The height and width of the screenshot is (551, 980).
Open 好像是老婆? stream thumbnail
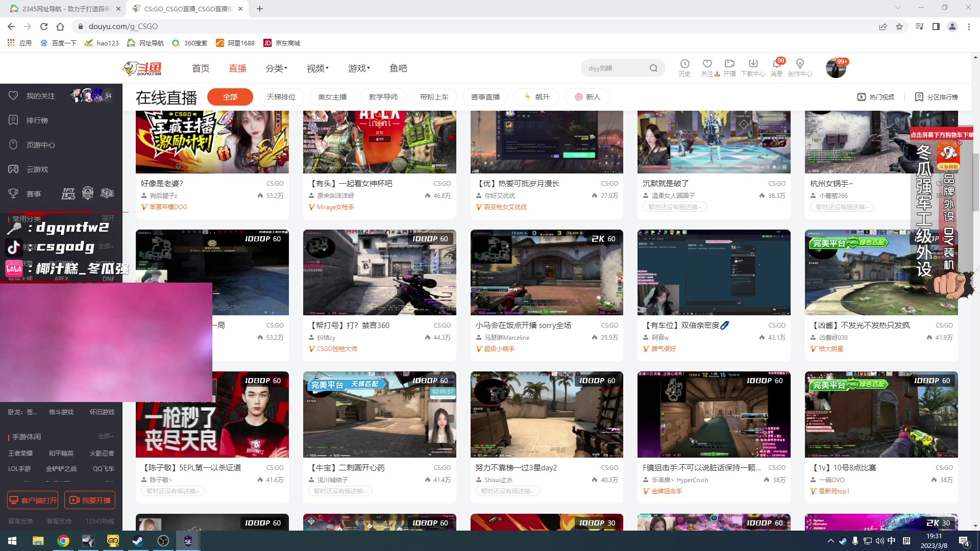[x=212, y=142]
